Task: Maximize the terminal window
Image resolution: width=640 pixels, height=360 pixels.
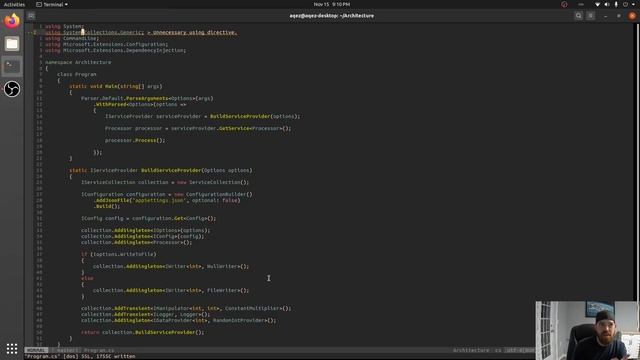Action: click(x=619, y=16)
